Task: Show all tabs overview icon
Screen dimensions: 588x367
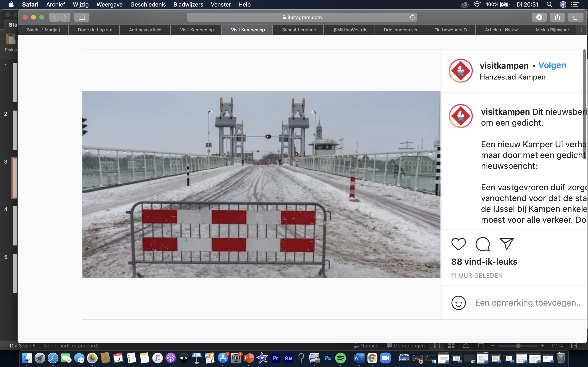Action: pos(576,17)
